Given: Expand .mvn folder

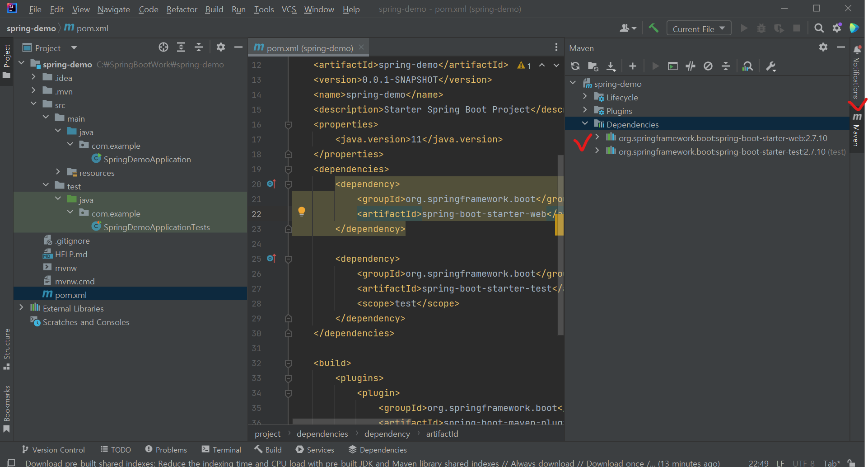Looking at the screenshot, I should click(33, 90).
